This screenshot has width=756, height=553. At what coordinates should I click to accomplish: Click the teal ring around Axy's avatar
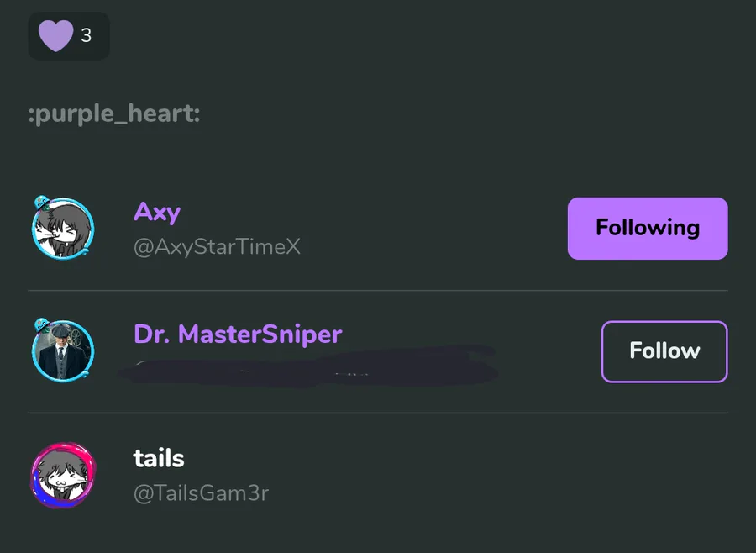pos(92,231)
